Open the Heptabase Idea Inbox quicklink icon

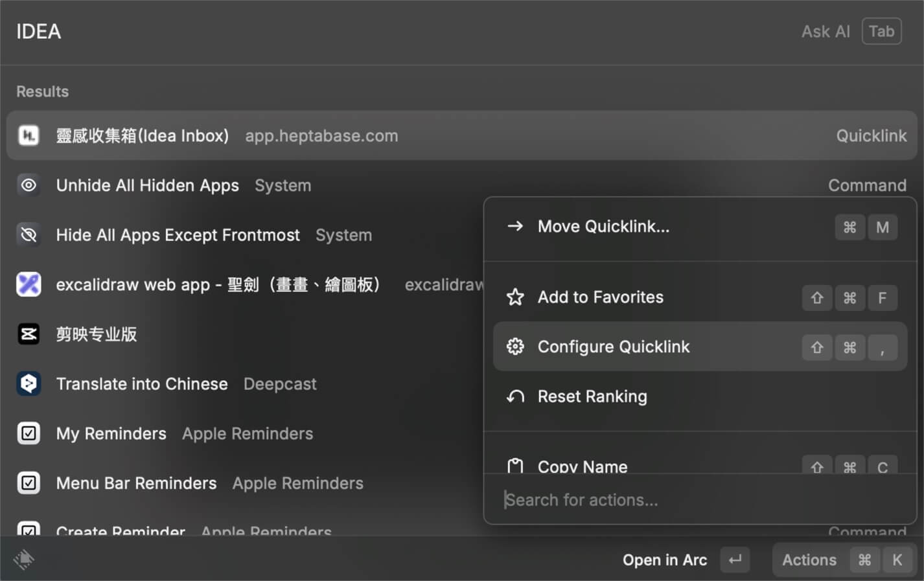coord(29,135)
